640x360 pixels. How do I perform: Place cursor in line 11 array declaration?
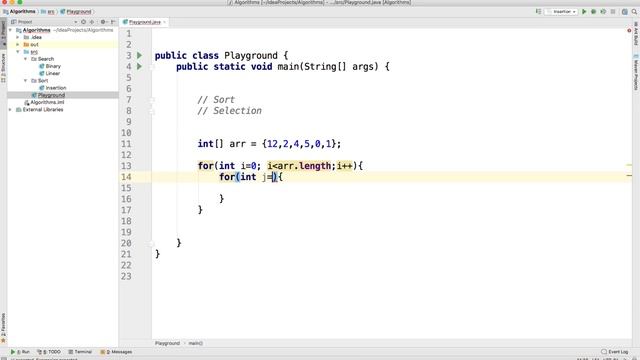click(x=269, y=144)
